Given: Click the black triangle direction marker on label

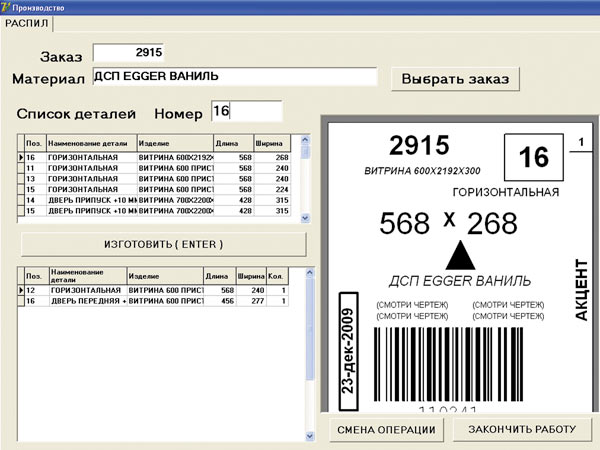Looking at the screenshot, I should (460, 255).
